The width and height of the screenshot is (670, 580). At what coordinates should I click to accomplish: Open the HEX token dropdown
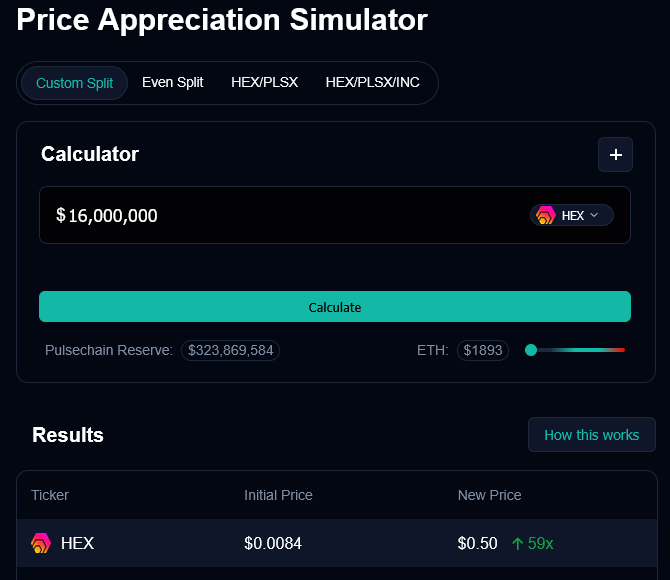[x=572, y=215]
